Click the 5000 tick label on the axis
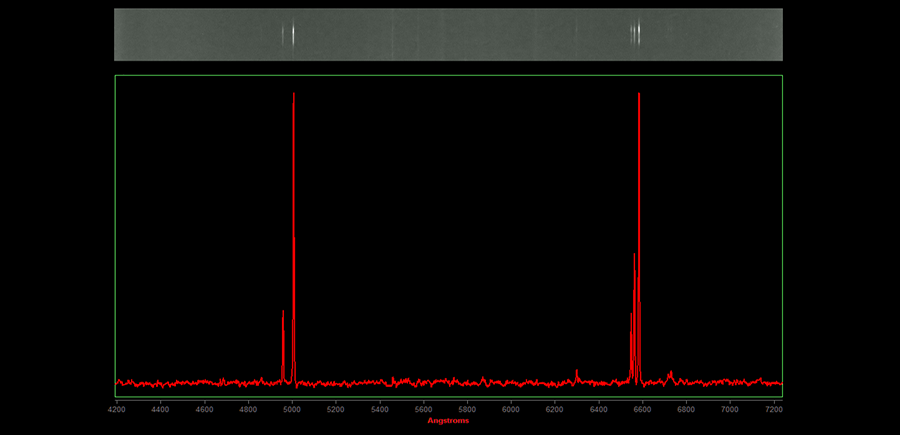This screenshot has width=900, height=435. click(x=292, y=409)
